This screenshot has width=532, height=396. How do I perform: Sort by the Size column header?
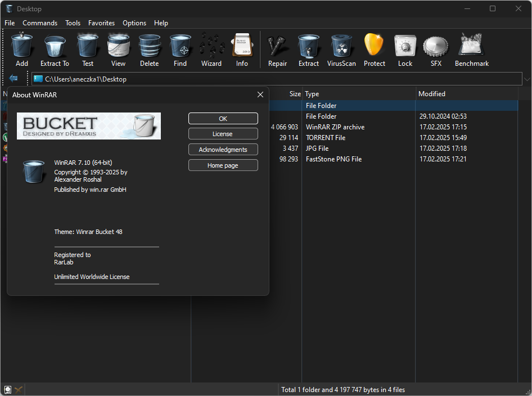pos(295,93)
